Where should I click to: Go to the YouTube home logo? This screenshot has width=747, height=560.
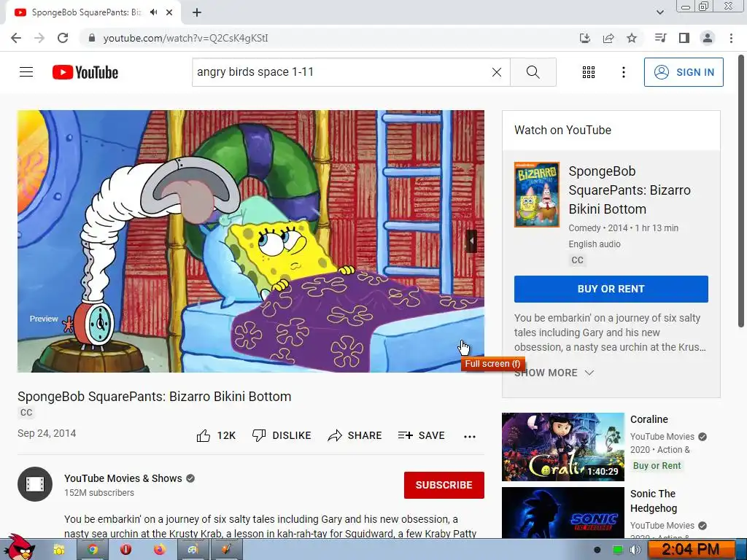[85, 72]
